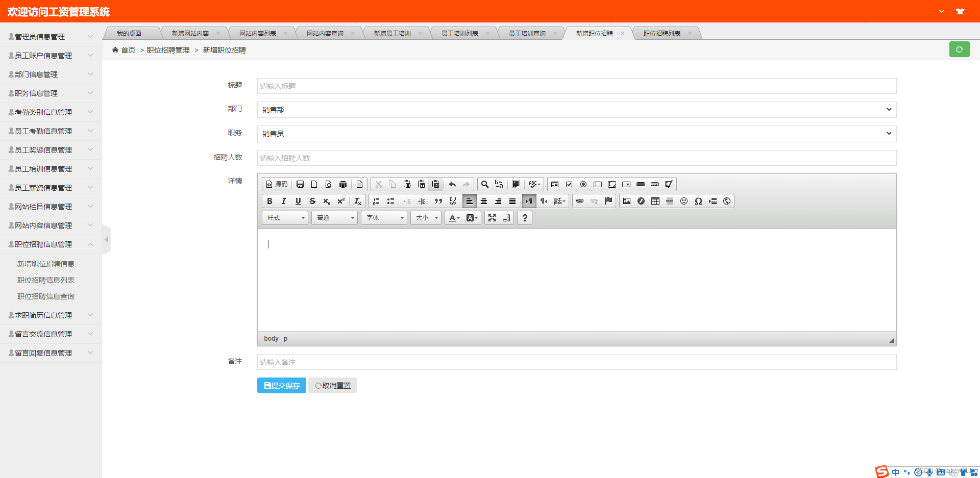Toggle block quote formatting
980x478 pixels.
pos(438,201)
